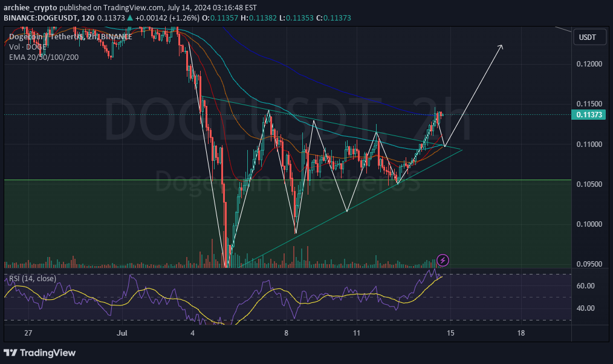This screenshot has width=613, height=364.
Task: Click the 27 date label on time axis
Action: (28, 333)
